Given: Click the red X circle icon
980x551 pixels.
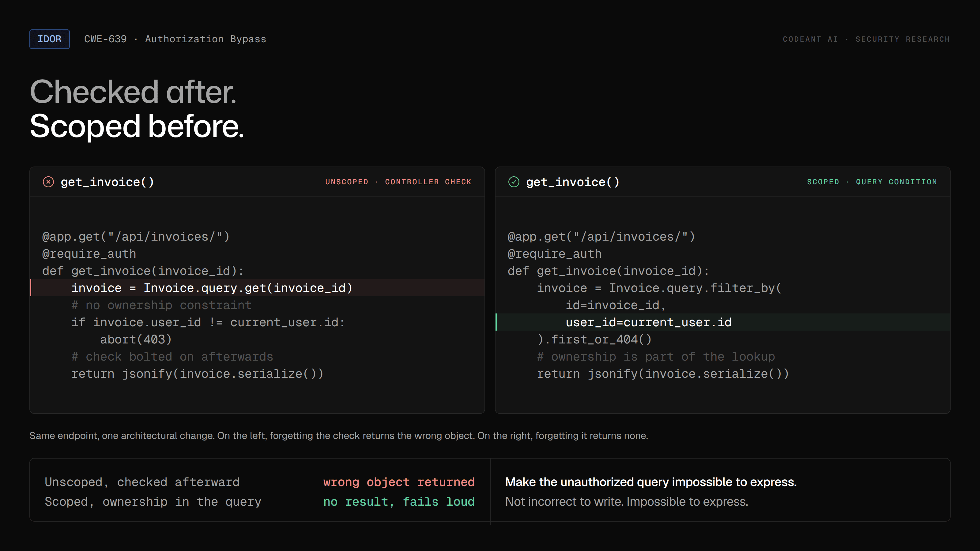Looking at the screenshot, I should 48,182.
